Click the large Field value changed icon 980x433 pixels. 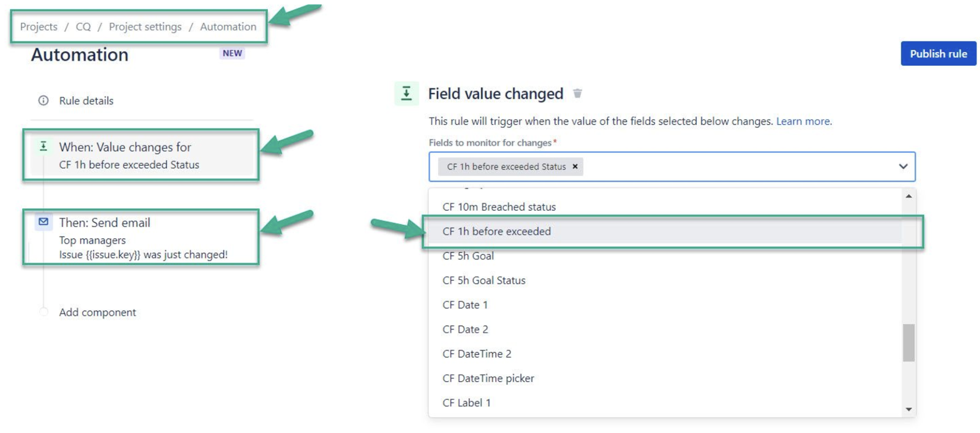coord(406,93)
